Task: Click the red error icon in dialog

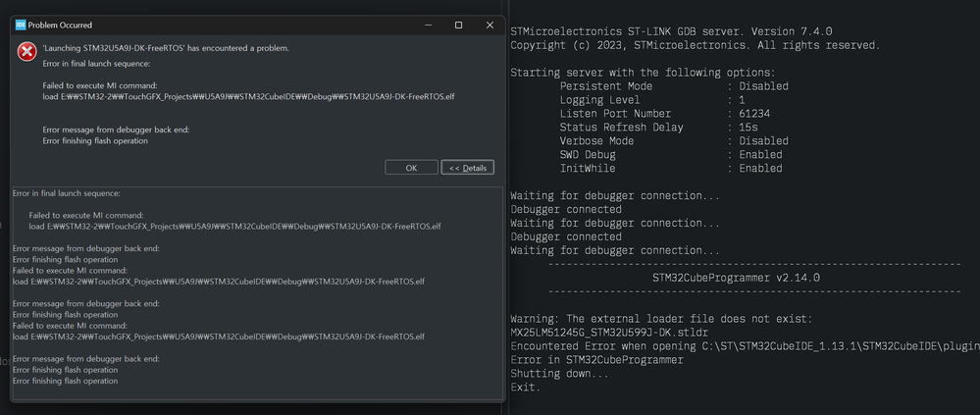Action: coord(26,52)
